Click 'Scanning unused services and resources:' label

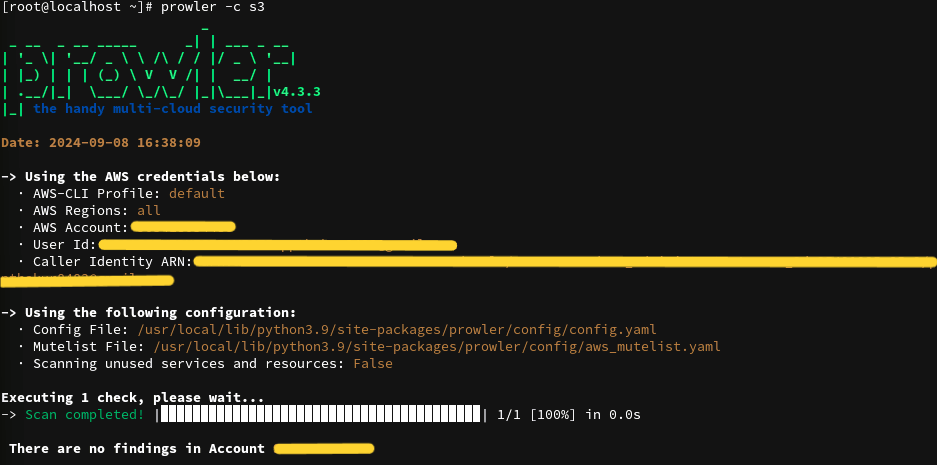189,363
